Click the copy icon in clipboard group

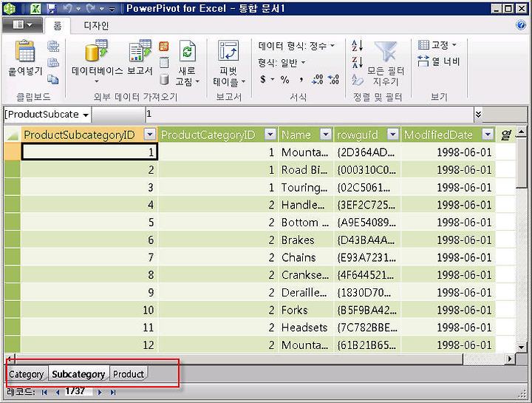point(53,79)
